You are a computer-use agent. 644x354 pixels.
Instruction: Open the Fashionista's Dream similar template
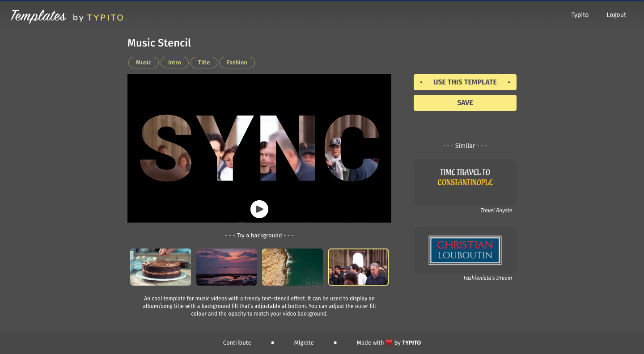coord(465,250)
